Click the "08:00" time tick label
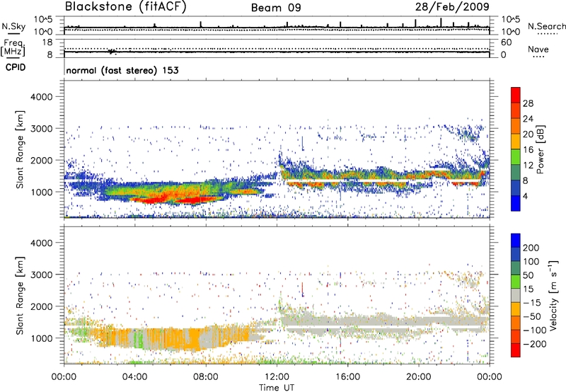This screenshot has height=392, width=566. pos(206,377)
